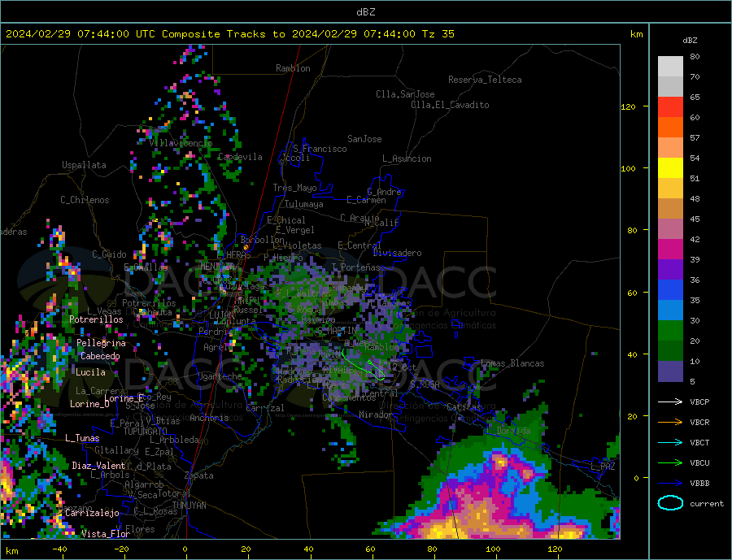Click the 35 value on dBZ scale
Image resolution: width=732 pixels, height=560 pixels.
point(695,300)
